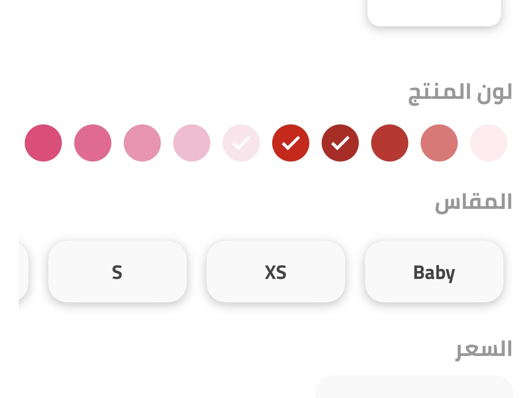Choose the medium pink color circle

(93, 143)
